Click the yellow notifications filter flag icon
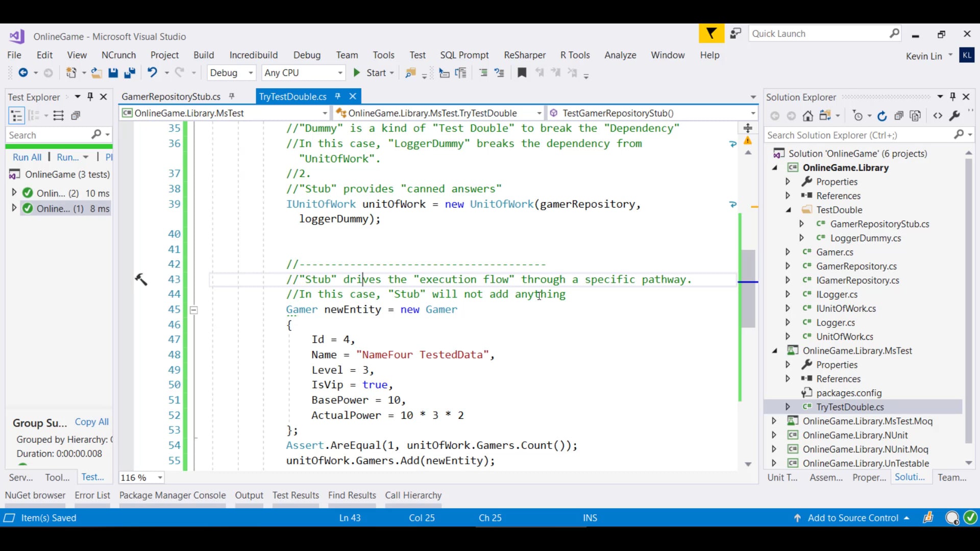980x551 pixels. coord(711,34)
